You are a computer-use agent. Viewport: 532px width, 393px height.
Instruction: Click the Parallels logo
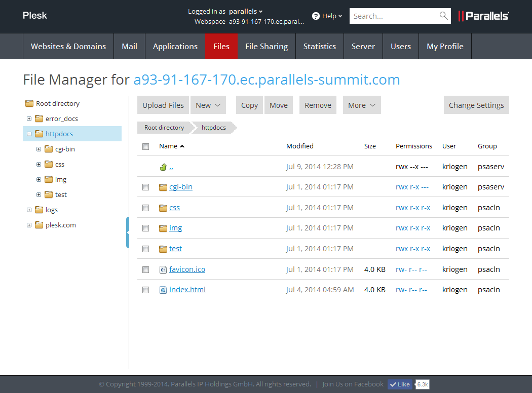(x=483, y=16)
